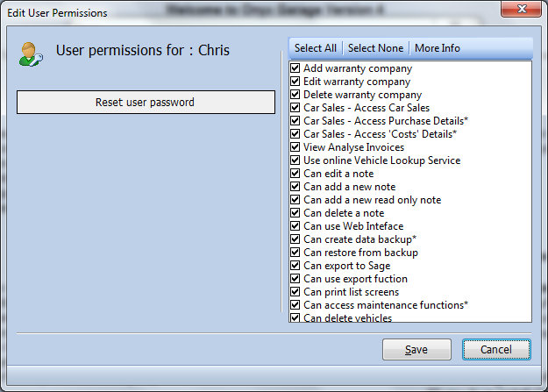548x392 pixels.
Task: Toggle Can edit a note checkbox
Action: pos(295,173)
